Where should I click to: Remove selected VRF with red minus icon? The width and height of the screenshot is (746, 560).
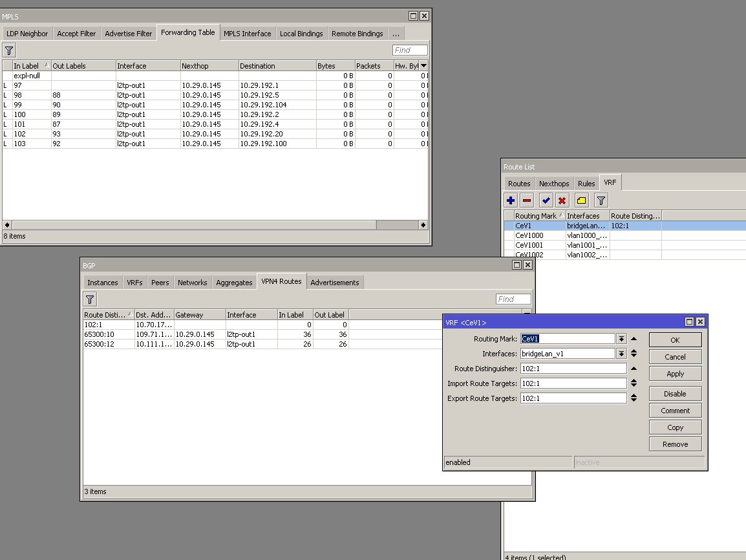click(528, 200)
